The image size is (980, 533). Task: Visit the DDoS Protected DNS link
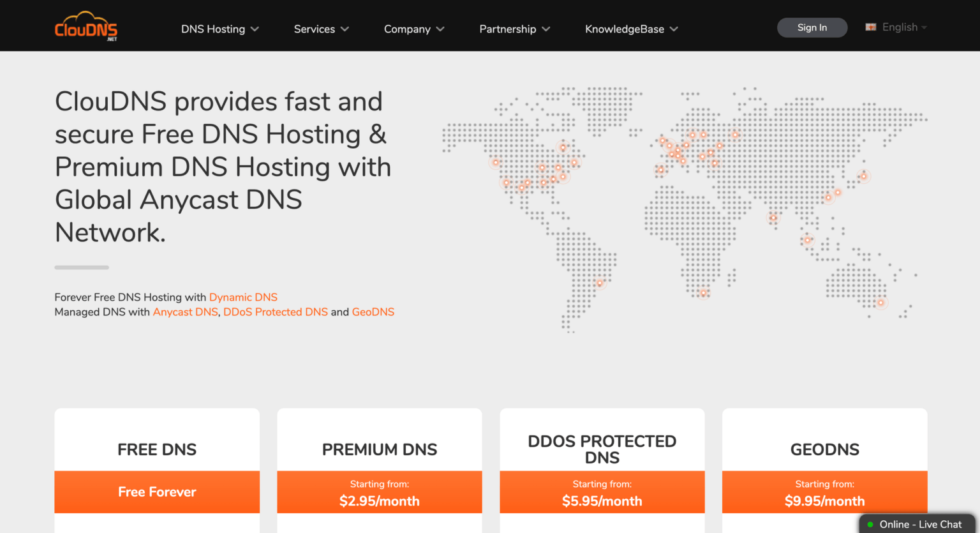275,312
